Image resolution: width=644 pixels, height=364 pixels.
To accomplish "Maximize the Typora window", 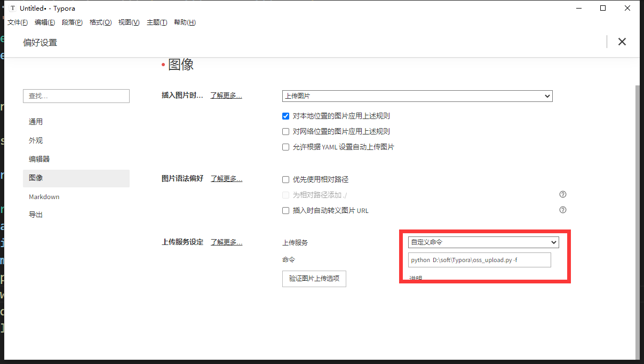I will click(x=603, y=8).
